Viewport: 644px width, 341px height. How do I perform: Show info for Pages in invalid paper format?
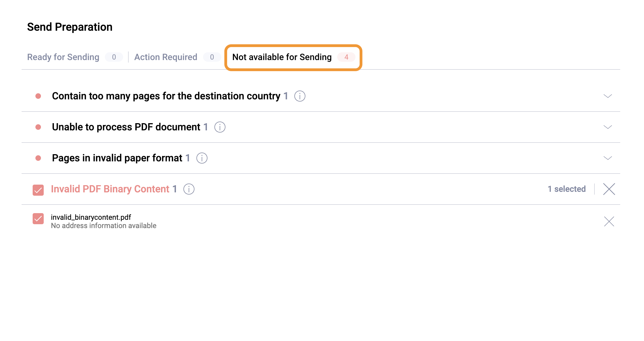[x=202, y=158]
